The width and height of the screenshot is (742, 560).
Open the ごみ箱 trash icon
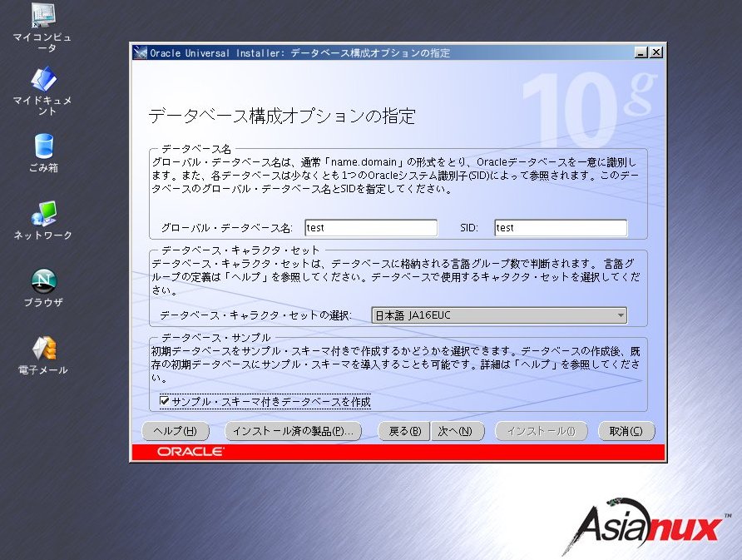point(43,153)
